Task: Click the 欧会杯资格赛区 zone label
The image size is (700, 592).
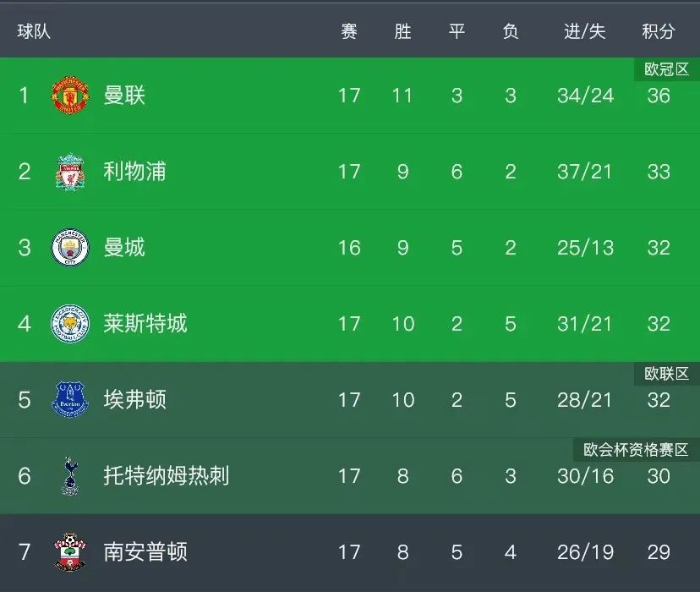Action: 636,450
